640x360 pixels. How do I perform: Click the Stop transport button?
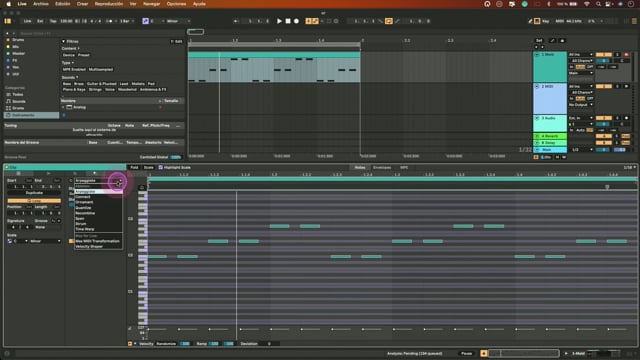click(288, 21)
